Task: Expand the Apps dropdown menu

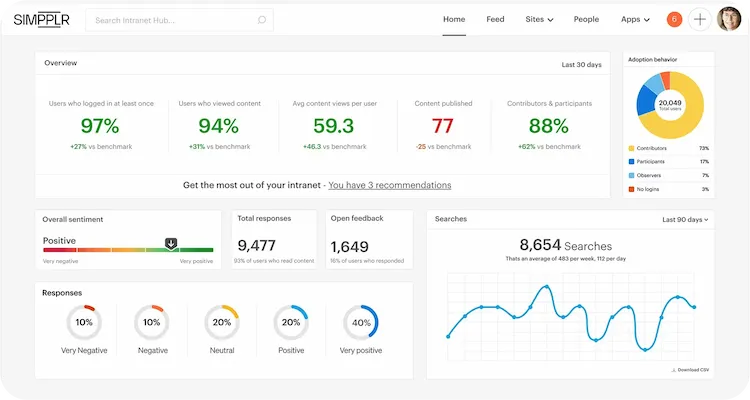Action: 635,19
